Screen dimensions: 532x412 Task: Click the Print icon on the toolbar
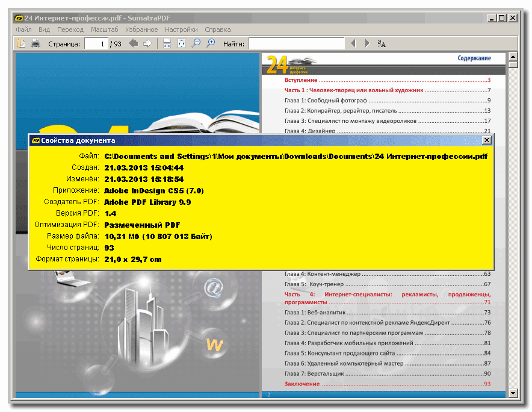tap(36, 43)
